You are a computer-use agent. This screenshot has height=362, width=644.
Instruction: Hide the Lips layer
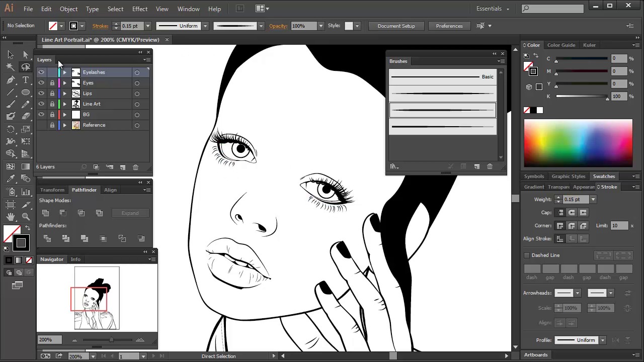point(41,94)
